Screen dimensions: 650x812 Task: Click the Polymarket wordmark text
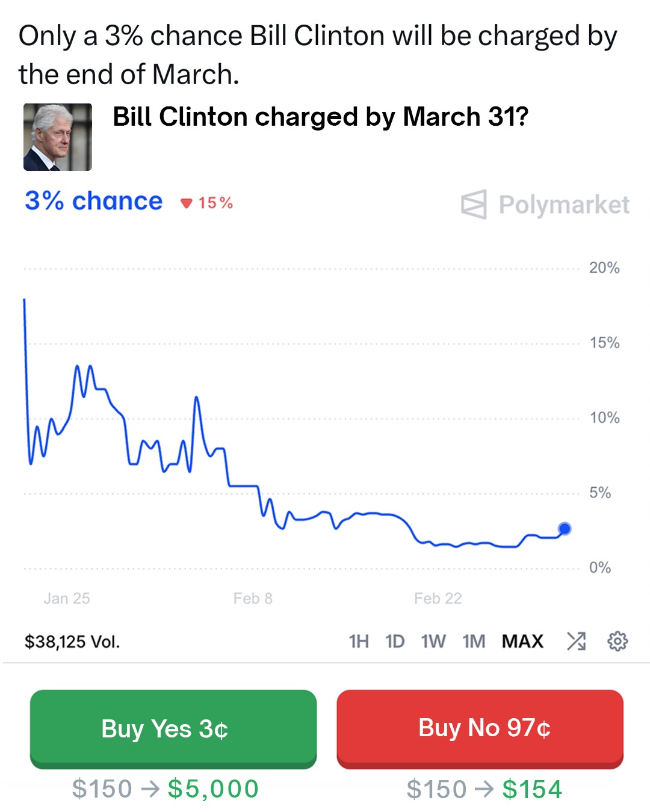pyautogui.click(x=564, y=205)
